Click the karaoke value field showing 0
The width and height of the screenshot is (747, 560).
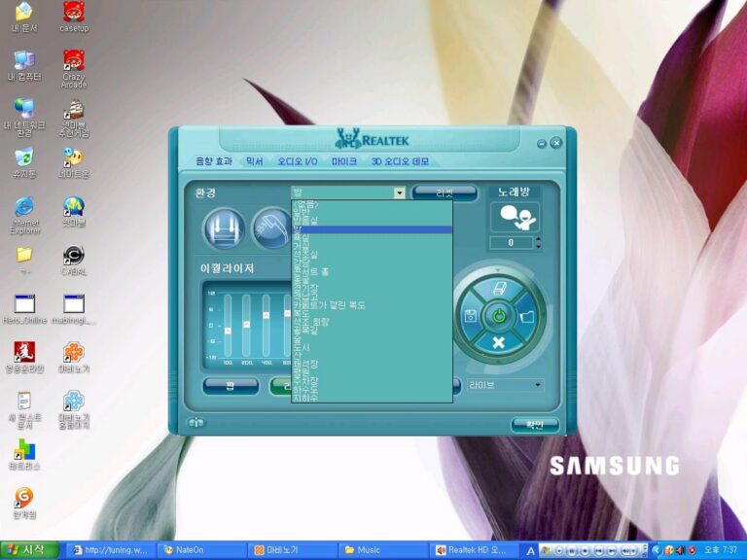click(512, 243)
